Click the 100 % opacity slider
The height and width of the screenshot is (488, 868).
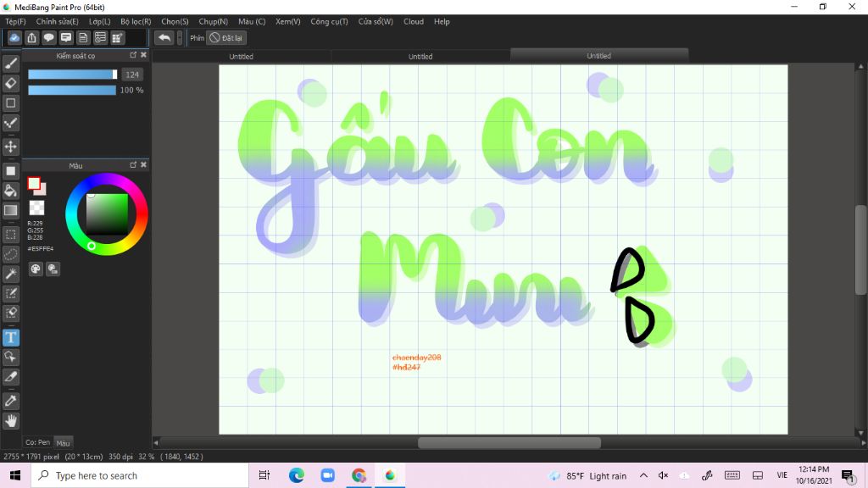[72, 90]
